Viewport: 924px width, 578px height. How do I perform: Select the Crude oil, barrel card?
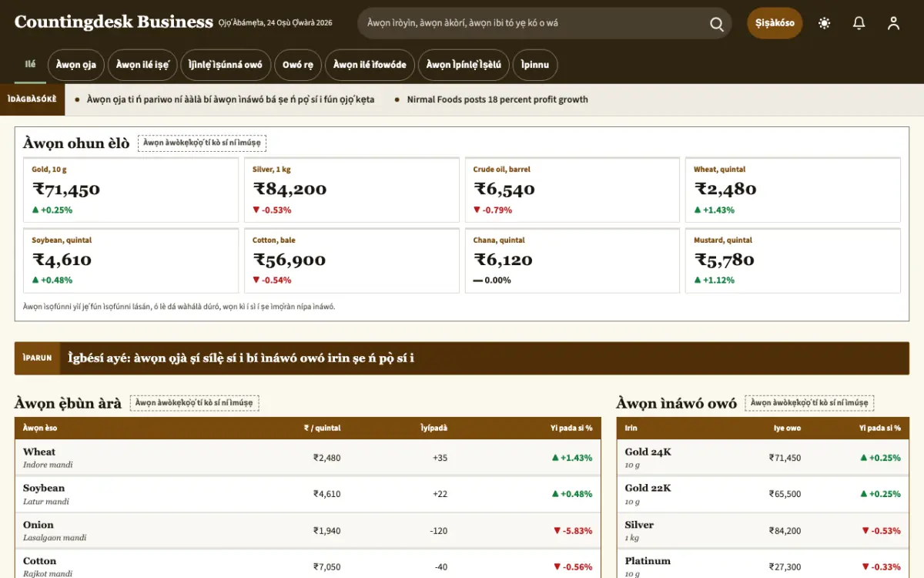point(572,190)
